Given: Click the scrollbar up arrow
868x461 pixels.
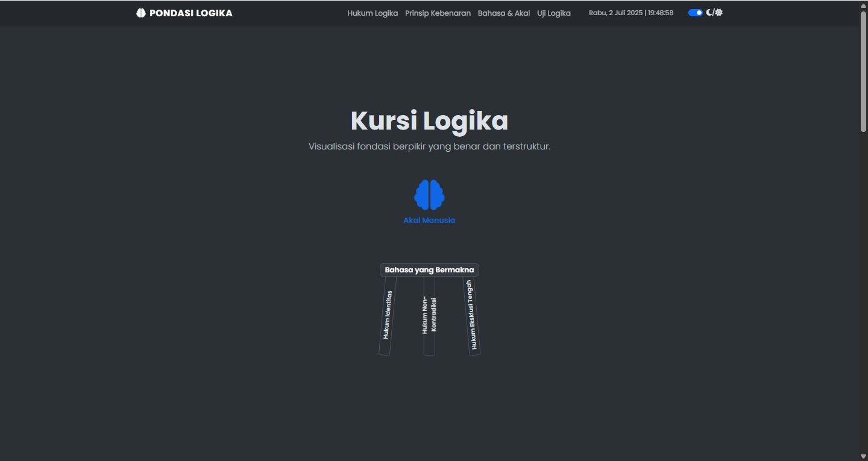Looking at the screenshot, I should (x=863, y=5).
